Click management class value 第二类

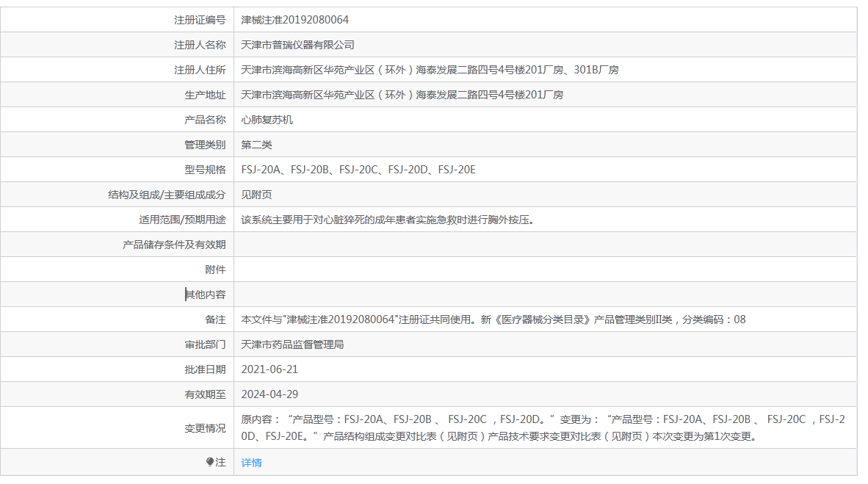tap(256, 145)
